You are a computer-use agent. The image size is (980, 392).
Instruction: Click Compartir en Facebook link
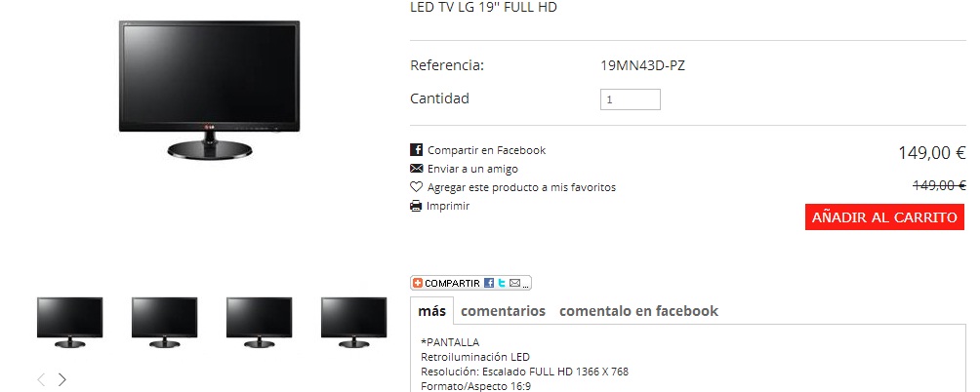tap(486, 150)
